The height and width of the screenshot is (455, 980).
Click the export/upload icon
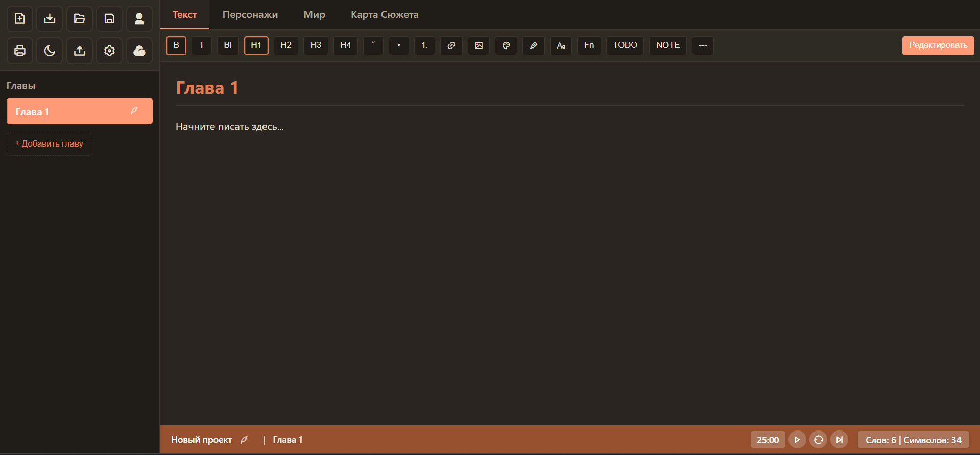tap(80, 51)
